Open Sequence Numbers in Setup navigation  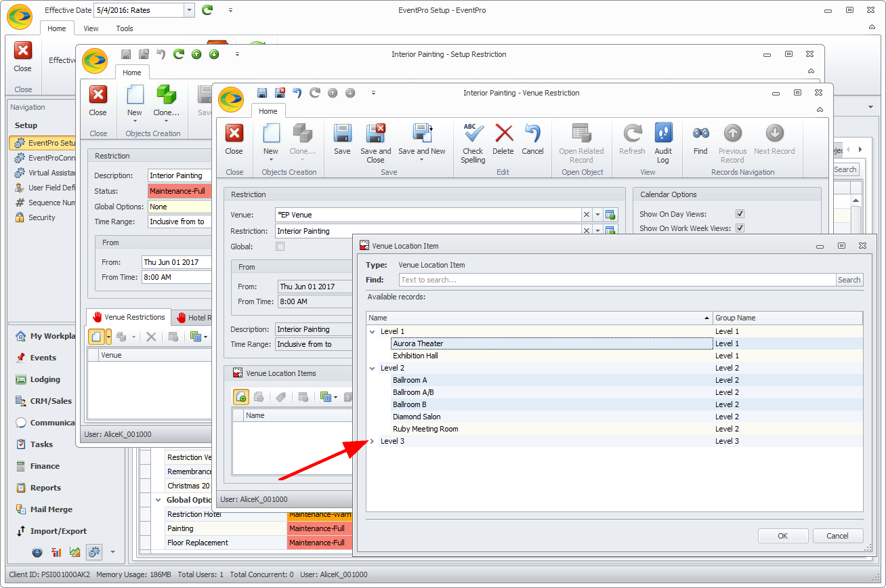coord(46,203)
